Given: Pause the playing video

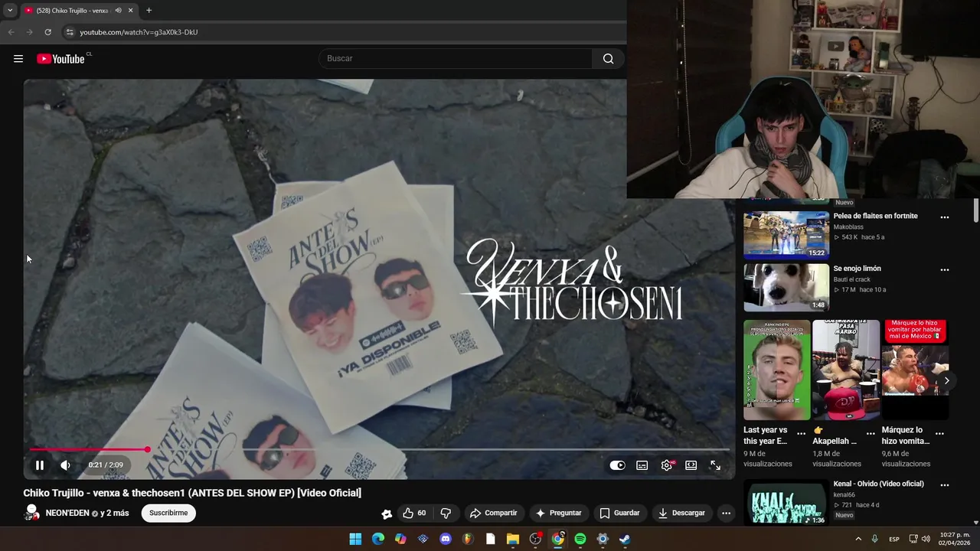Looking at the screenshot, I should [40, 465].
